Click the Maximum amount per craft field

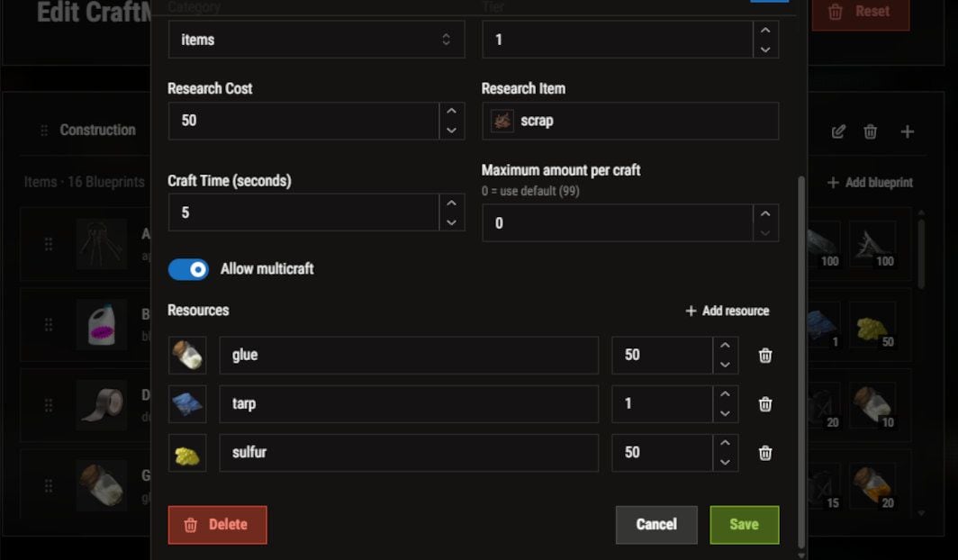[x=617, y=223]
